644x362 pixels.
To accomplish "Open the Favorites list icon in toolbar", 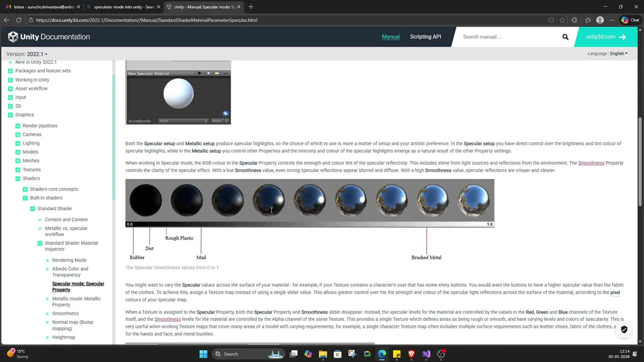I will pyautogui.click(x=588, y=20).
